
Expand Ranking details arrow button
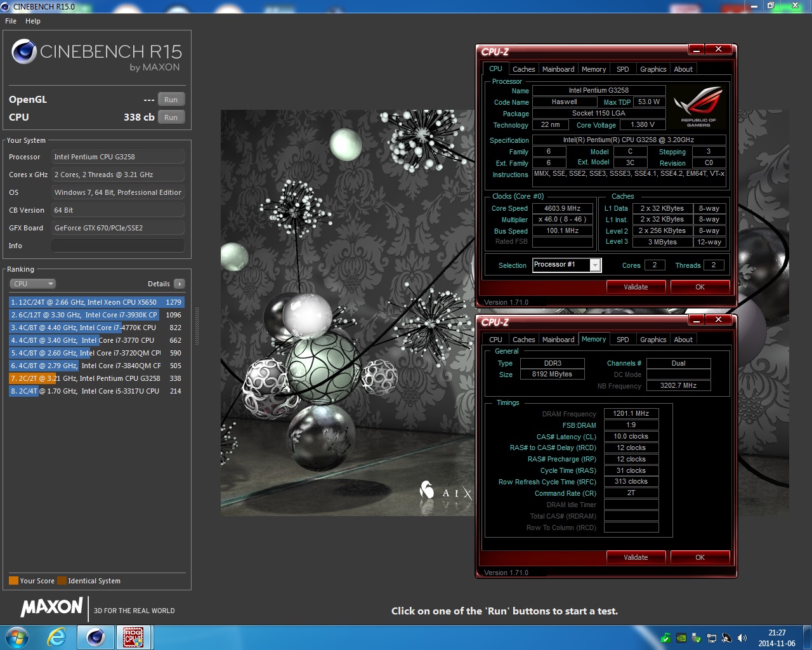point(180,284)
